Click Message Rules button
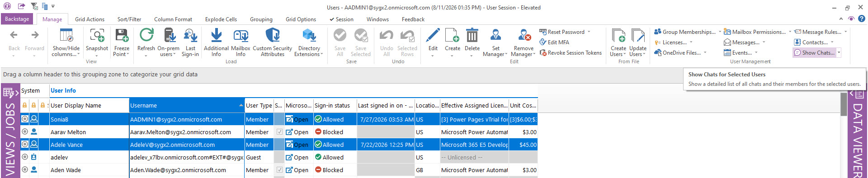This screenshot has height=178, width=868. point(818,32)
